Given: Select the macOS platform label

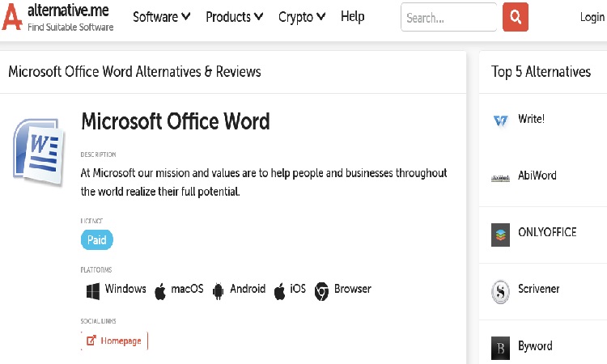Looking at the screenshot, I should [x=187, y=289].
